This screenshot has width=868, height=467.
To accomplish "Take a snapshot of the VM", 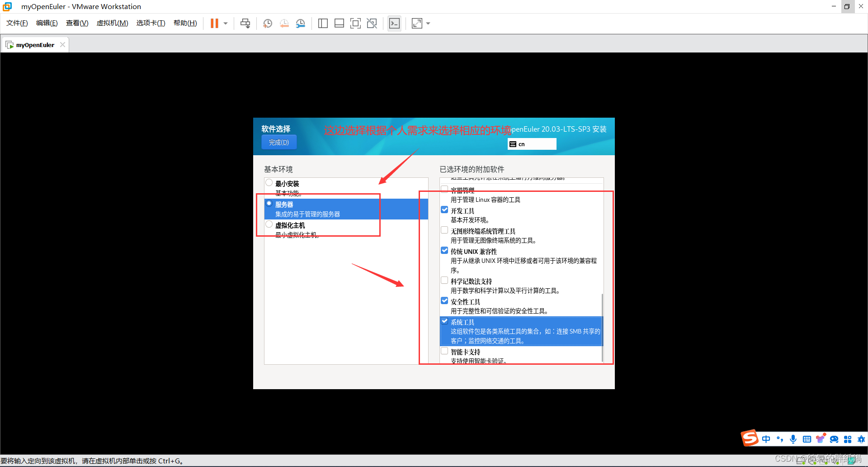I will [x=268, y=23].
